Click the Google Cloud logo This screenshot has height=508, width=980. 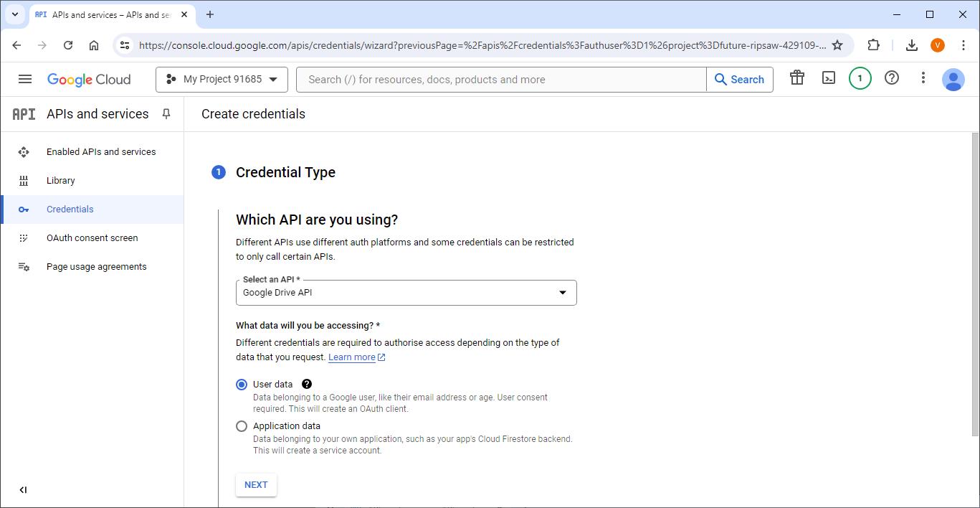pos(89,80)
